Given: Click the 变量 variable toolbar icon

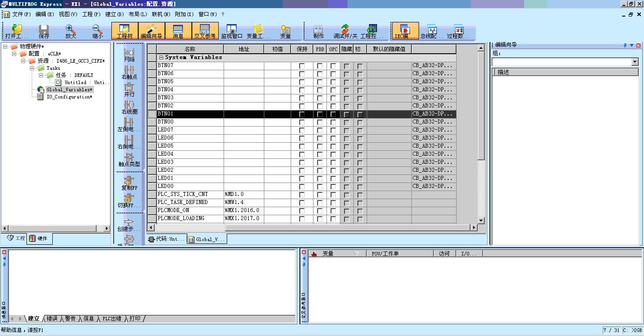Looking at the screenshot, I should [x=285, y=31].
